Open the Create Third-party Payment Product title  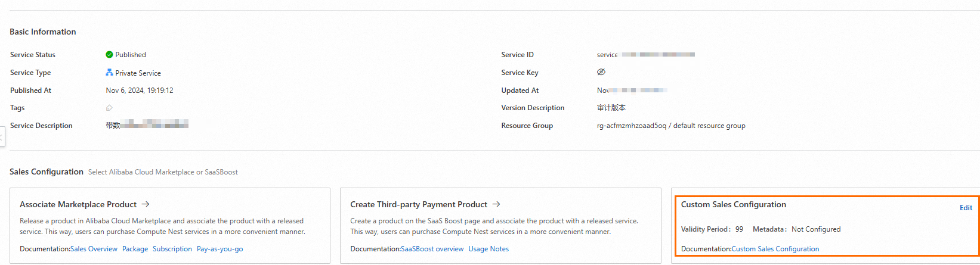coord(419,204)
